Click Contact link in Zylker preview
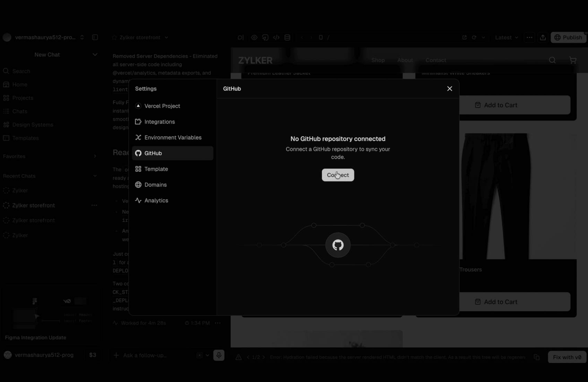588x382 pixels. pos(436,60)
